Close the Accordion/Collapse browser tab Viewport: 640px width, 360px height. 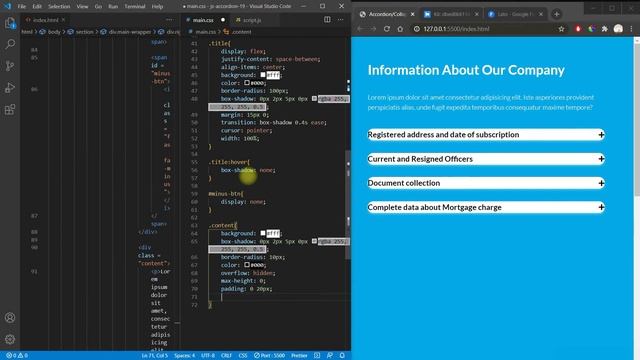point(413,14)
